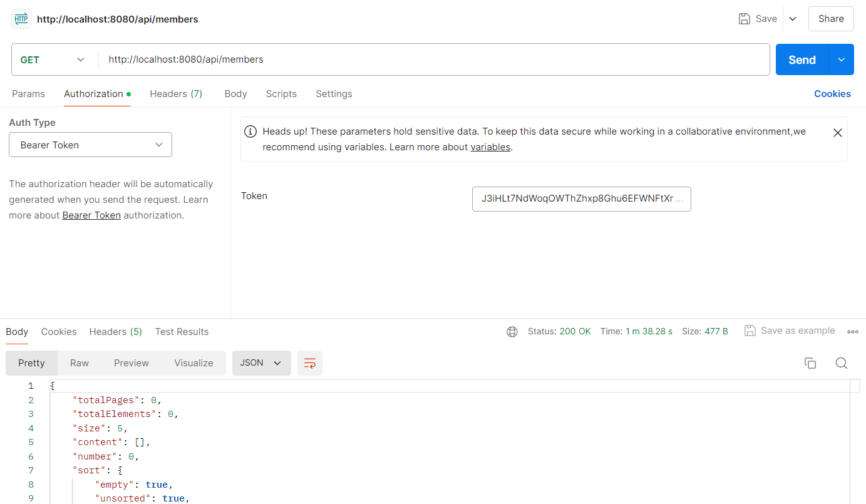Click the "empty": true line

(x=134, y=485)
